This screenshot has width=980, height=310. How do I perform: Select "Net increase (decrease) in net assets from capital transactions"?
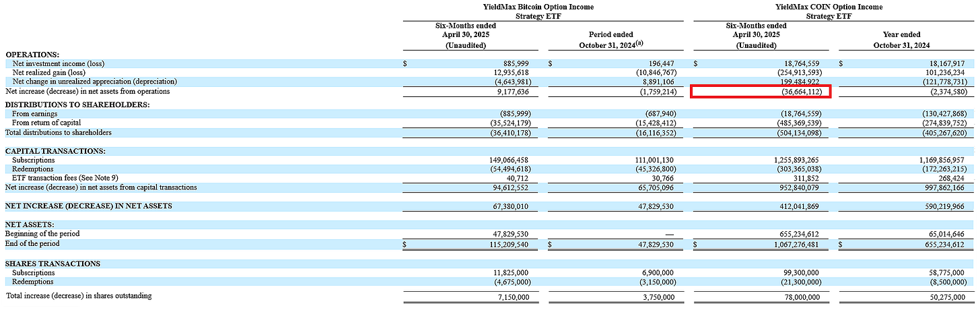click(101, 187)
